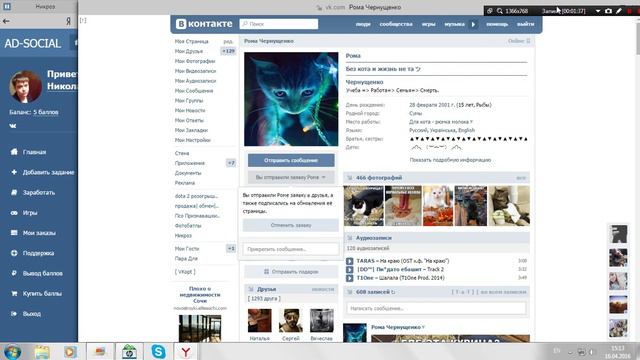Open the HP icon on the taskbar

tap(129, 351)
